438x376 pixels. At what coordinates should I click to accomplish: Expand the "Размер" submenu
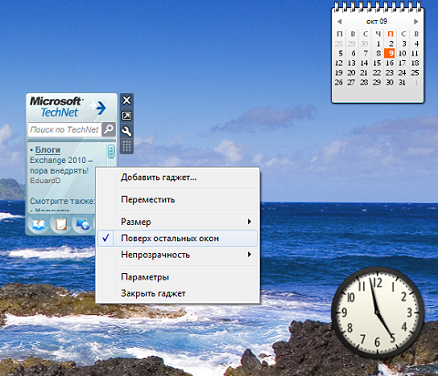pyautogui.click(x=177, y=222)
